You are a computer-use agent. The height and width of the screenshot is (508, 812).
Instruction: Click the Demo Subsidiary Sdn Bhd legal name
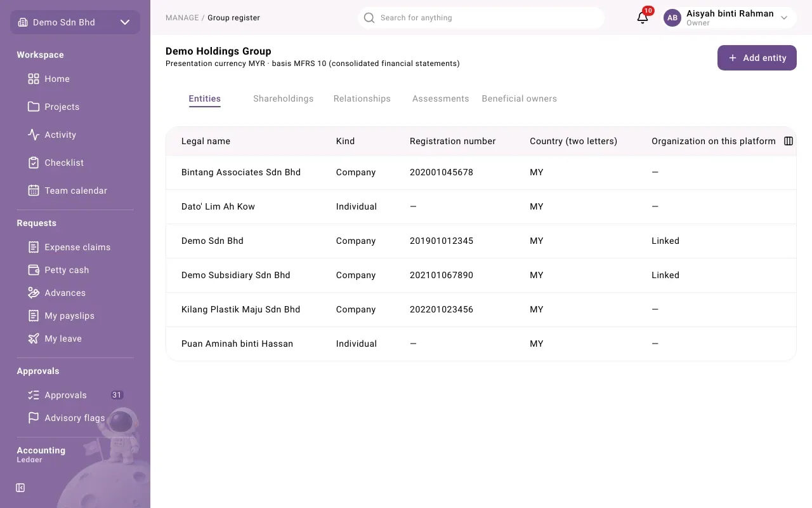(x=236, y=275)
